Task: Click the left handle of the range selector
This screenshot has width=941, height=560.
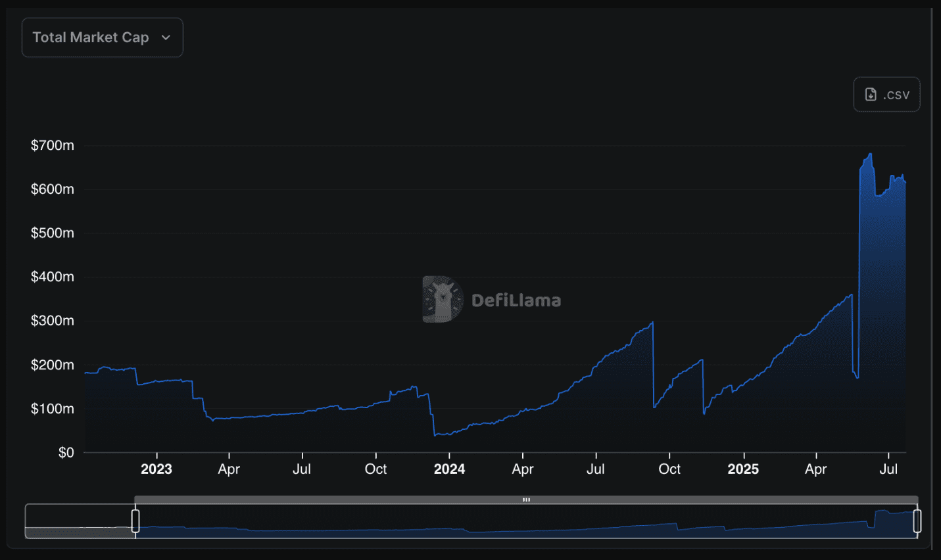Action: point(135,521)
